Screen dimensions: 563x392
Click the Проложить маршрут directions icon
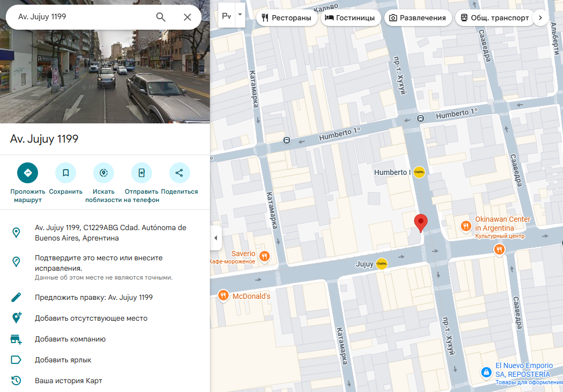click(x=28, y=173)
